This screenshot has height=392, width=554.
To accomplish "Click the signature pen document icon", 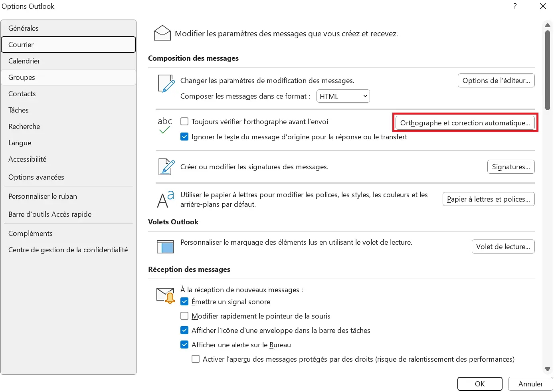I will pyautogui.click(x=166, y=167).
